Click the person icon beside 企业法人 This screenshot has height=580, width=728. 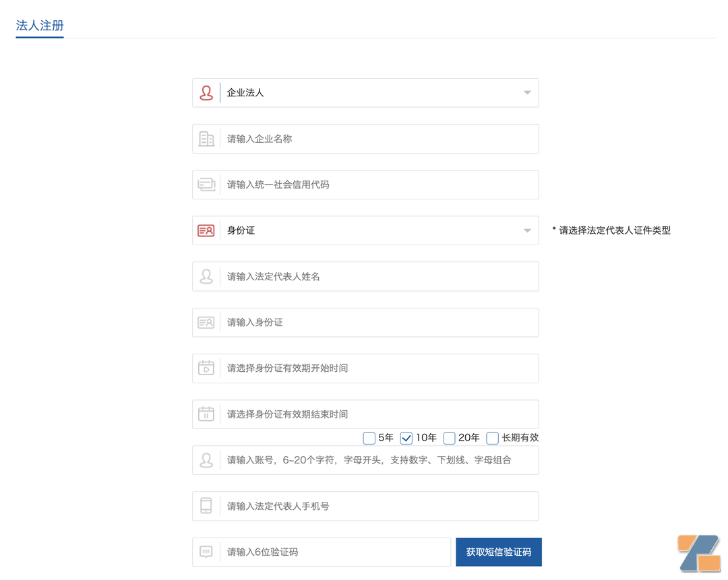point(206,92)
